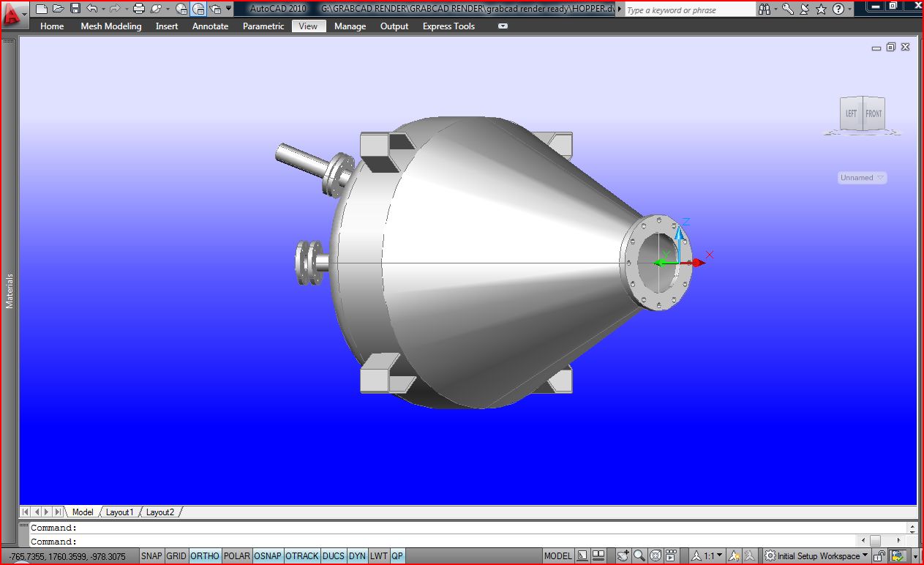The height and width of the screenshot is (565, 924).
Task: Click the toolbar lock padlock icon
Action: (880, 556)
